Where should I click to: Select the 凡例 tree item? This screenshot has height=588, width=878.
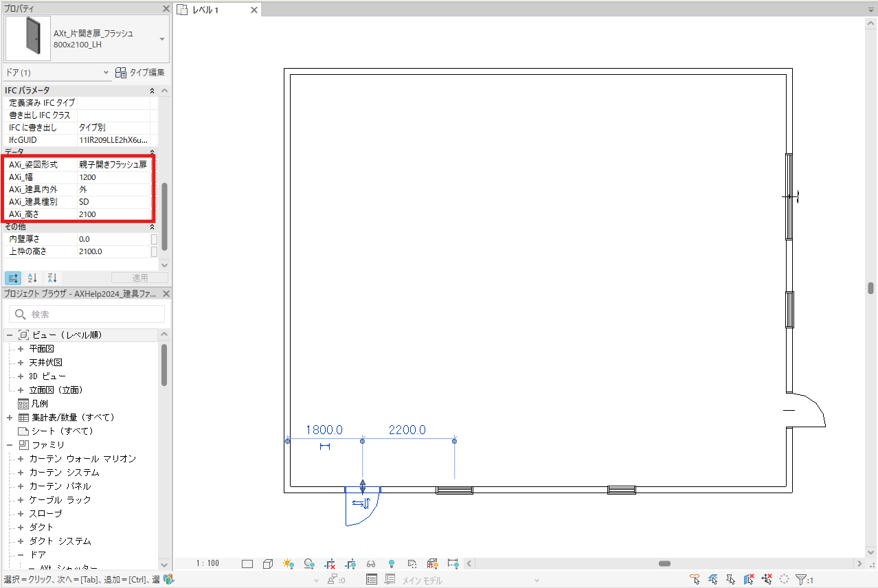click(x=39, y=403)
